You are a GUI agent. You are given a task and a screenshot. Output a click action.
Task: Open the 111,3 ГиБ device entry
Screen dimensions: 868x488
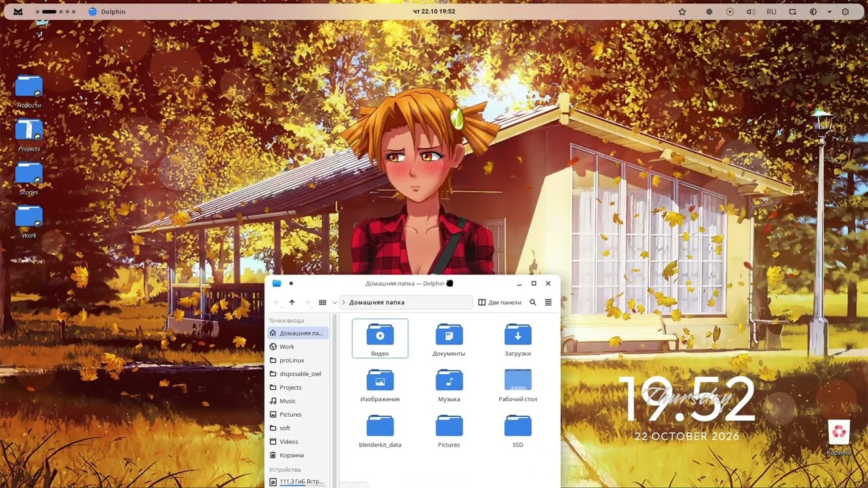point(298,482)
